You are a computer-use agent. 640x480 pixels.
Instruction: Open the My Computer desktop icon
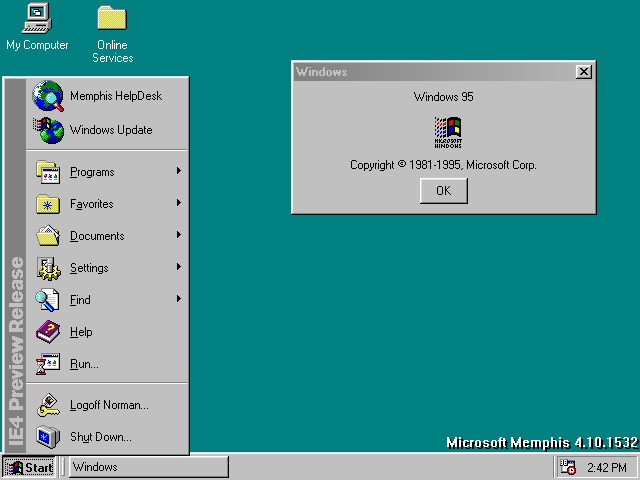pos(37,18)
